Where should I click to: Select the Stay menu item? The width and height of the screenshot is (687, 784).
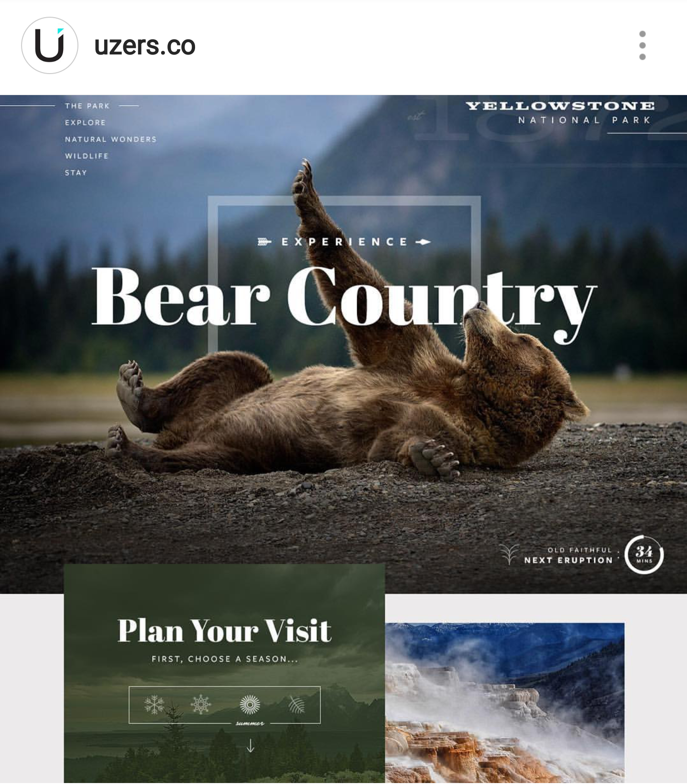coord(76,173)
